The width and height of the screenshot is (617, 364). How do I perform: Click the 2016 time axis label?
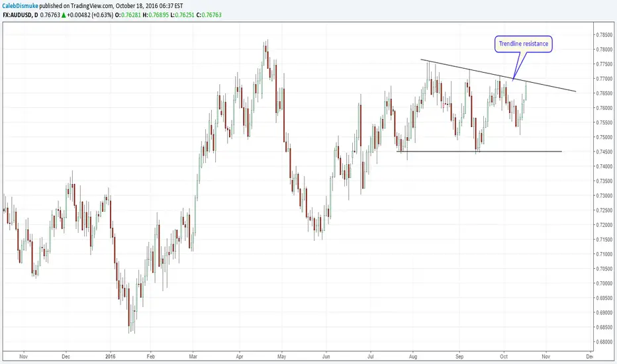point(111,357)
